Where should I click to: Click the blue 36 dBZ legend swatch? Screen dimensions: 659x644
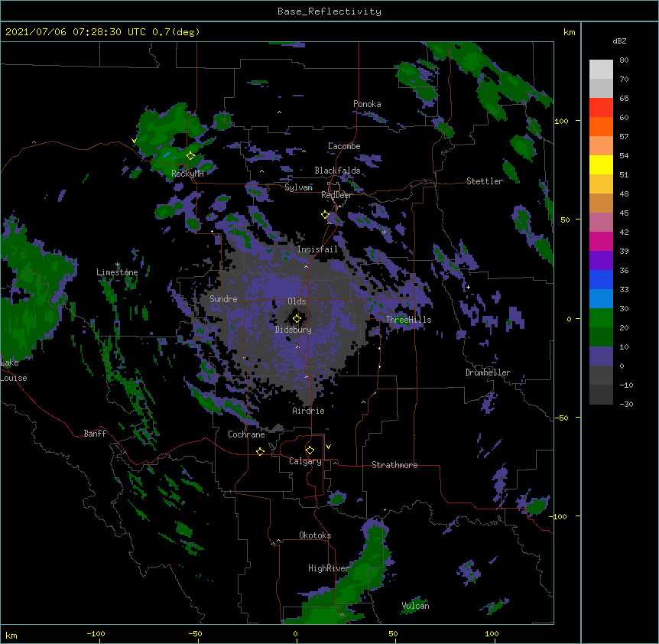click(x=601, y=279)
